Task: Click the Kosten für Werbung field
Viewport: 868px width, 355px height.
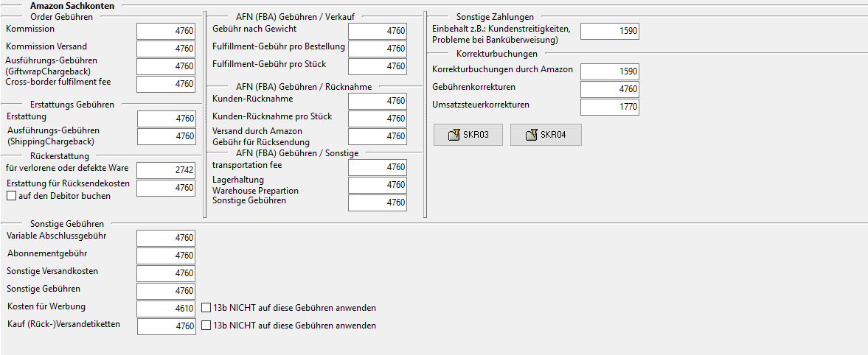Action: point(166,309)
